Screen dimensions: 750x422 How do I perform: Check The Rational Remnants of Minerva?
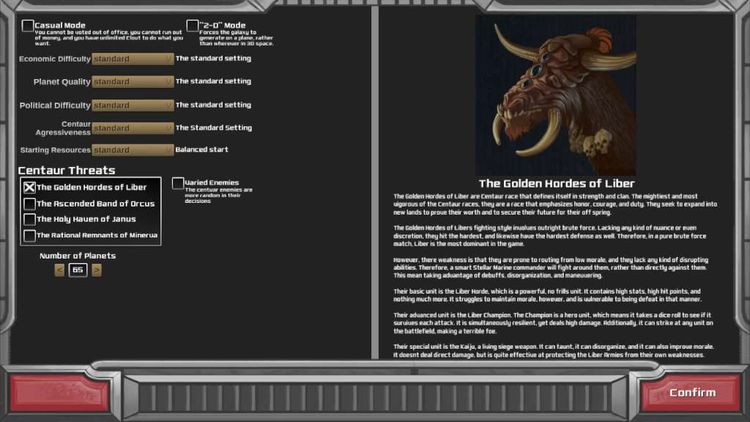tap(30, 235)
